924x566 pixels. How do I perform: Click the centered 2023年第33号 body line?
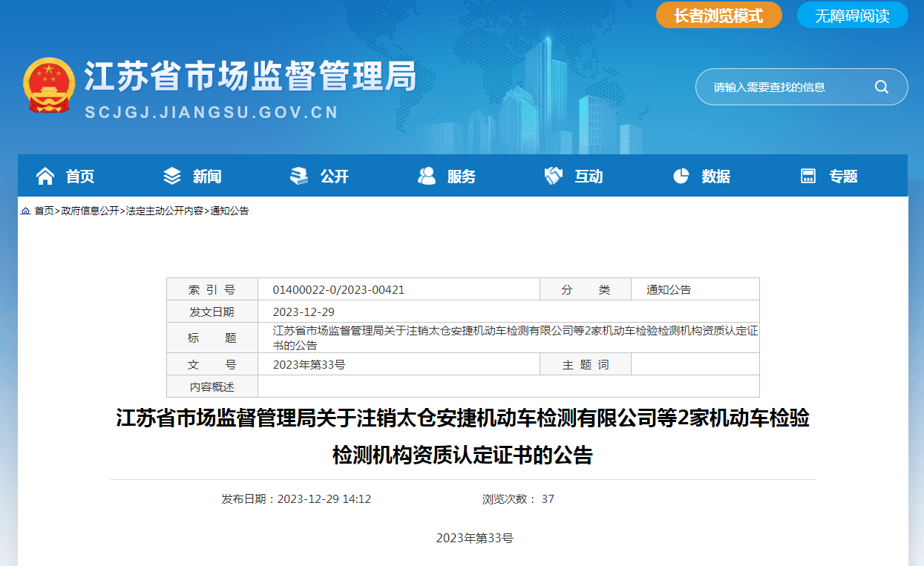[x=475, y=539]
